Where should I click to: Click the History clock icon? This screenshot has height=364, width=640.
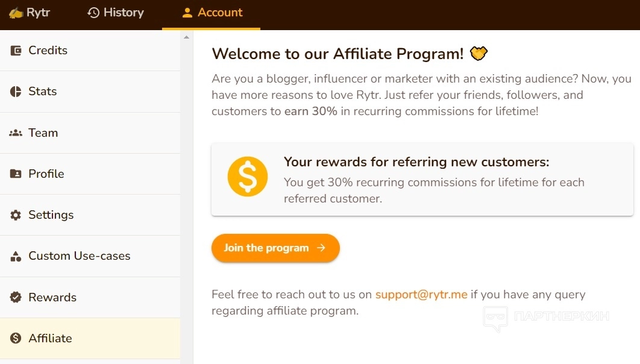coord(93,13)
